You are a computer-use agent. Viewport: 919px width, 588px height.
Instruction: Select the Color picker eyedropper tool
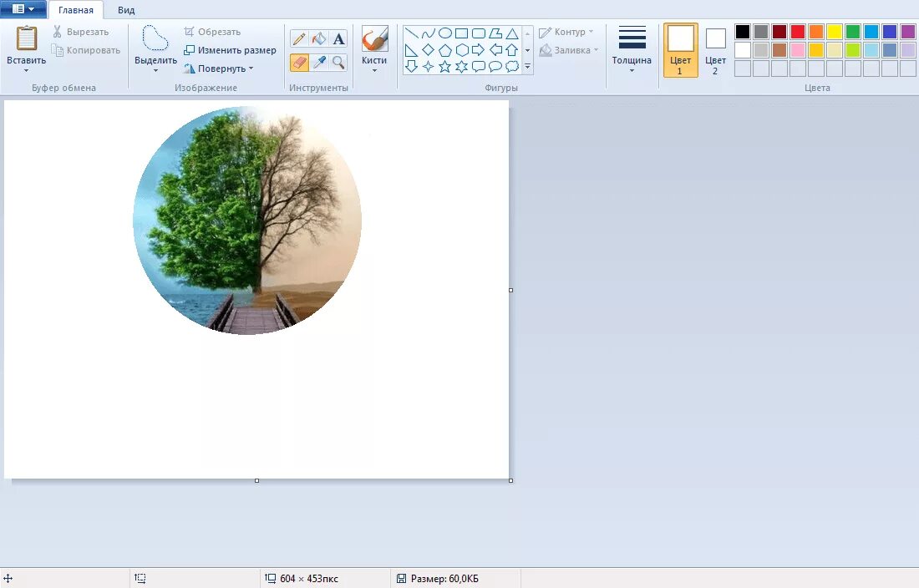pyautogui.click(x=319, y=62)
